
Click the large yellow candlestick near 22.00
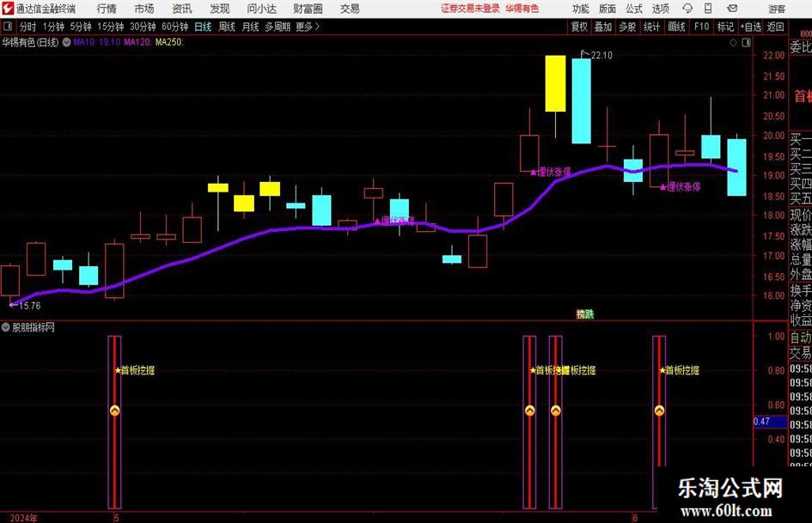click(x=555, y=83)
